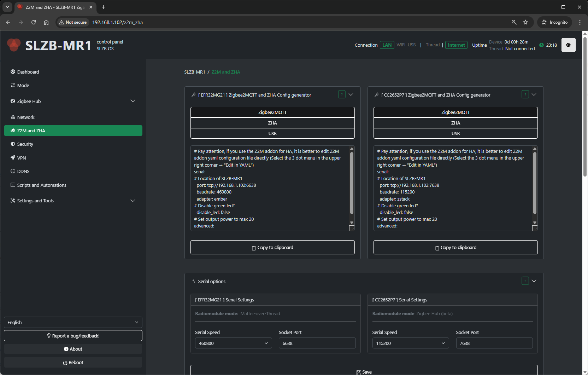
Task: Reload the page using browser refresh icon
Action: pos(34,22)
